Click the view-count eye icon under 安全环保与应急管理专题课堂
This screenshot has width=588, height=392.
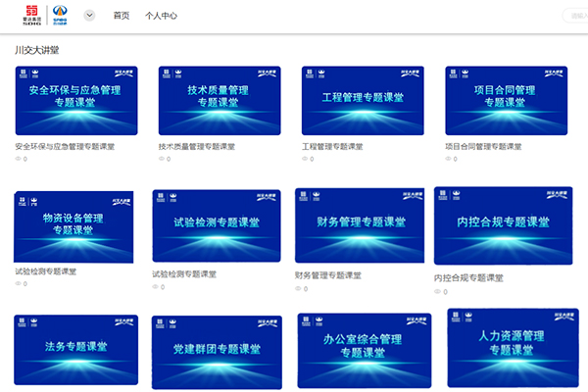pos(19,158)
